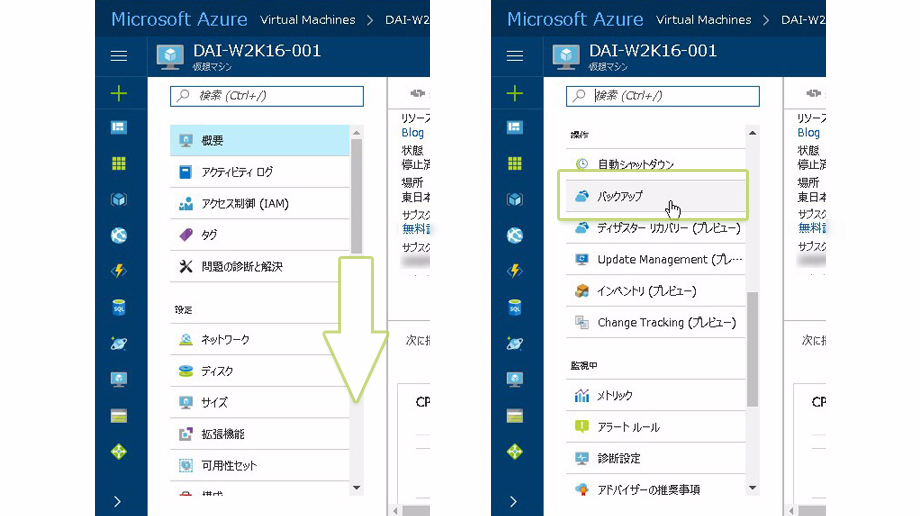
Task: Open アクセス制御 (IAM) menu item
Action: click(x=260, y=204)
